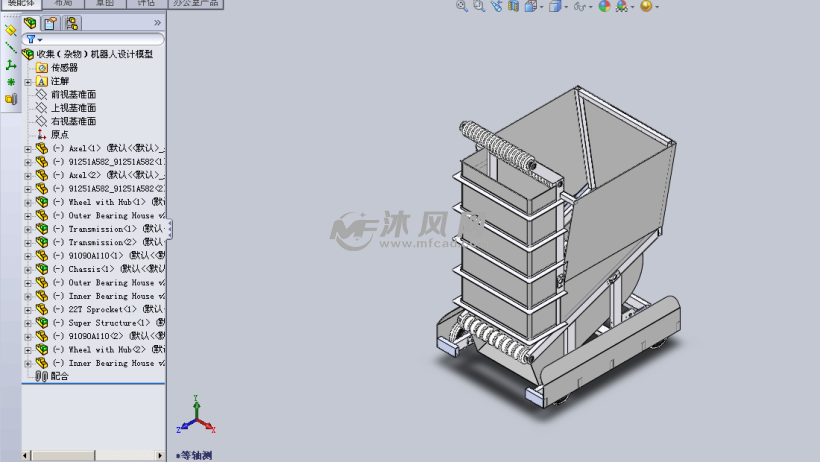The image size is (820, 462).
Task: Click the Apply Scene icon
Action: tap(622, 6)
